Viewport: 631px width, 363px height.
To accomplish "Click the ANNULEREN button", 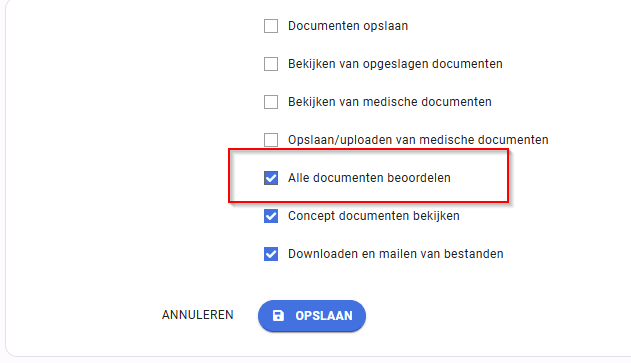I will [x=198, y=315].
